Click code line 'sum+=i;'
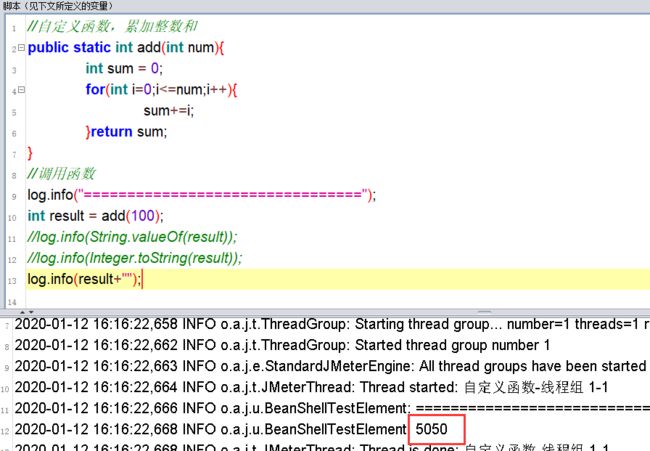The height and width of the screenshot is (451, 650). point(169,111)
